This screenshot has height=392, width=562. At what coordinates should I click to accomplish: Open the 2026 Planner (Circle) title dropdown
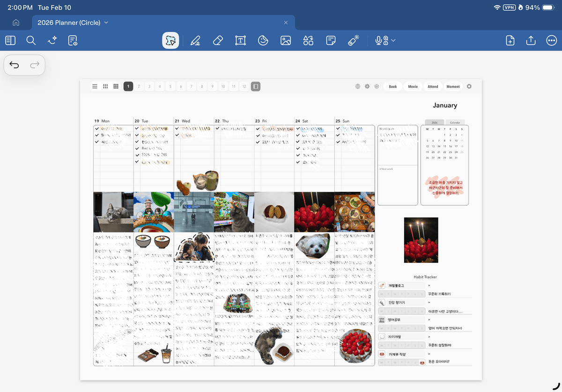tap(106, 22)
